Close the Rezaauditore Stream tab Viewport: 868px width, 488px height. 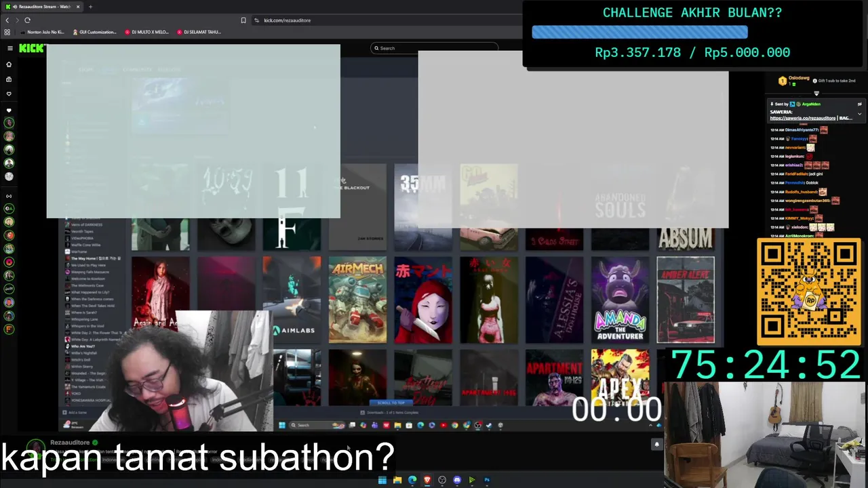pyautogui.click(x=78, y=7)
